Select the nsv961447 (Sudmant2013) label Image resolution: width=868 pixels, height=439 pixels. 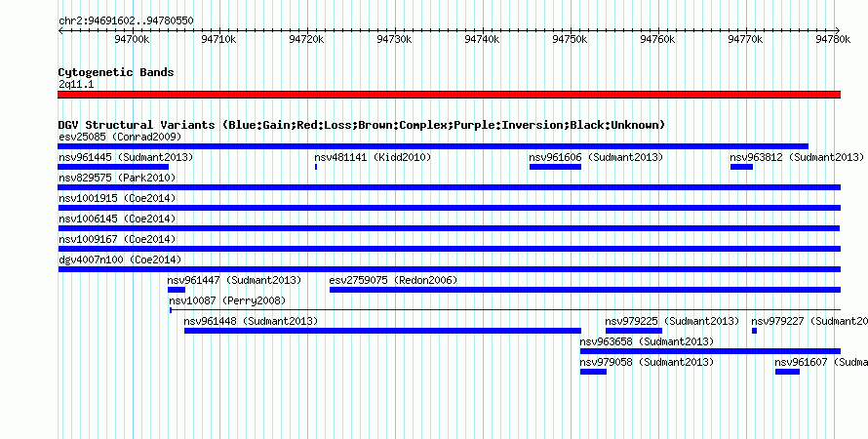234,280
